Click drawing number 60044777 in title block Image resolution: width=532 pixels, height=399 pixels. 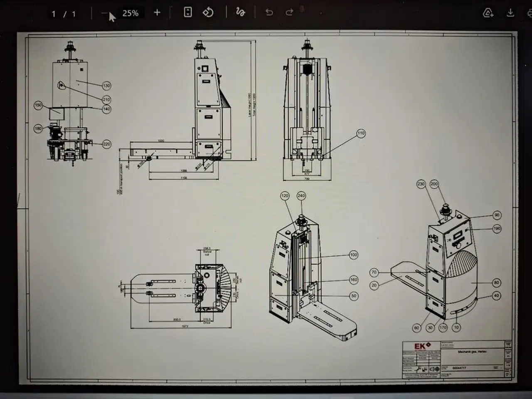(x=459, y=368)
